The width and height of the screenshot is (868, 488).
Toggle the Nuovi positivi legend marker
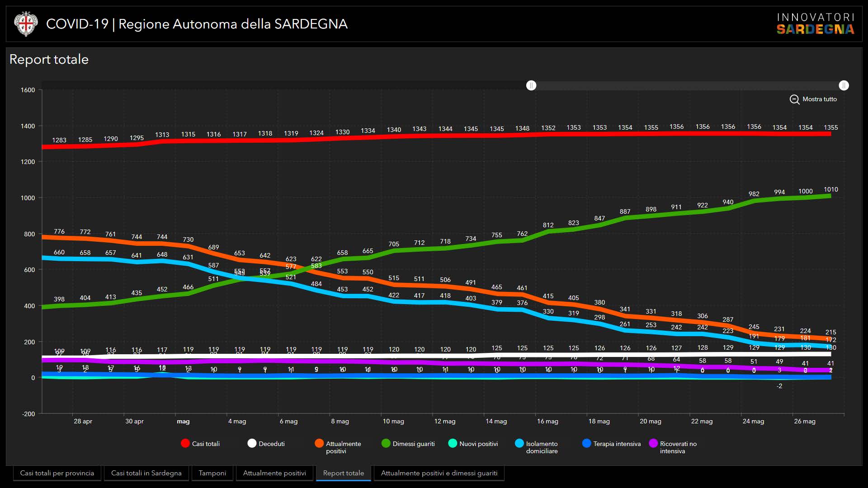pos(453,443)
